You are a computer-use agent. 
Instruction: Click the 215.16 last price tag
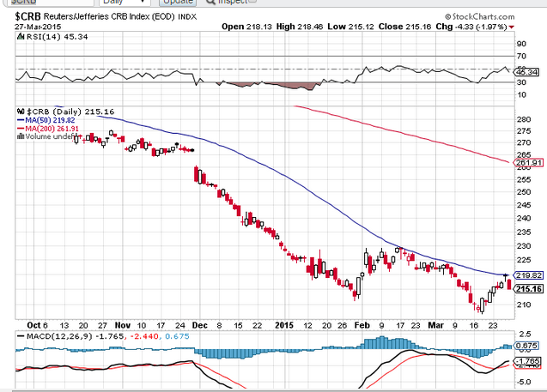tap(528, 287)
